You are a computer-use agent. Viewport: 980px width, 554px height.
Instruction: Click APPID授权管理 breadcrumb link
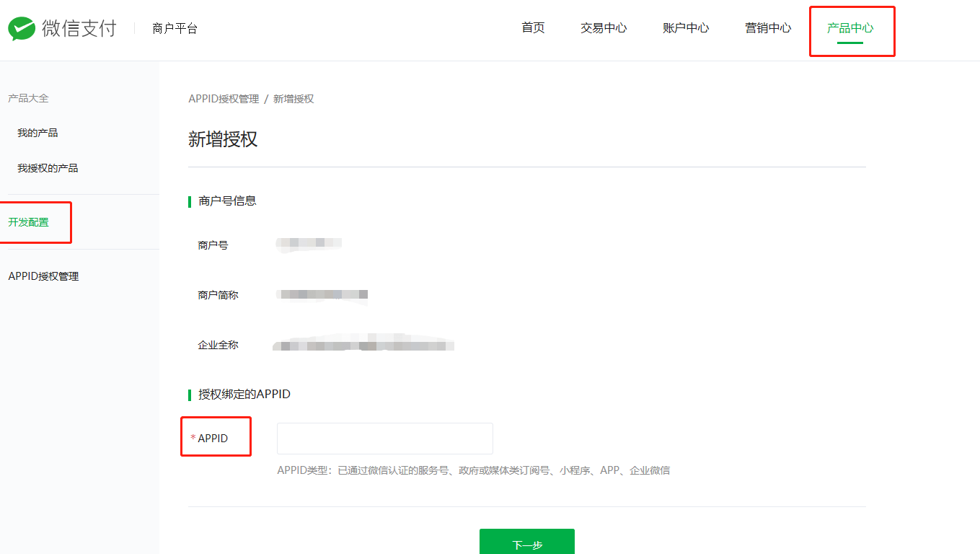(224, 99)
